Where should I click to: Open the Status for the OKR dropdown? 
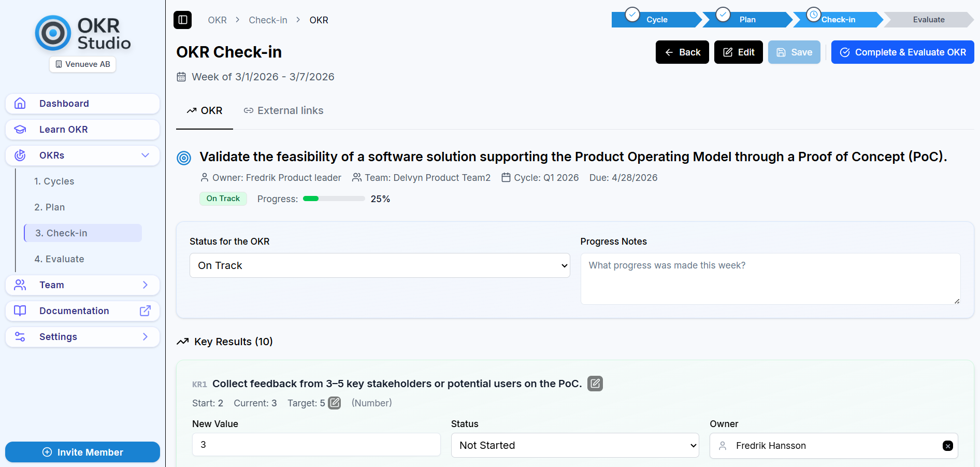click(379, 265)
